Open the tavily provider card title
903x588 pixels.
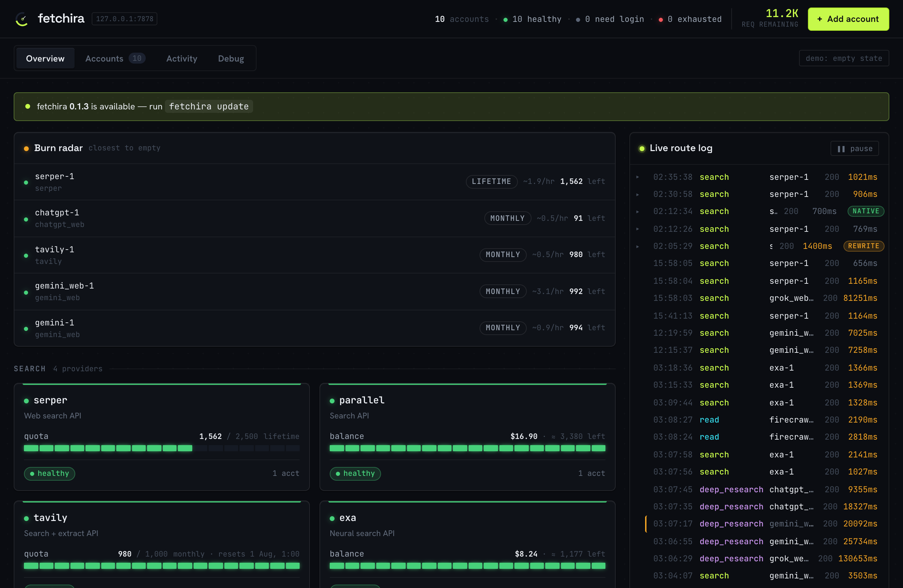coord(51,518)
